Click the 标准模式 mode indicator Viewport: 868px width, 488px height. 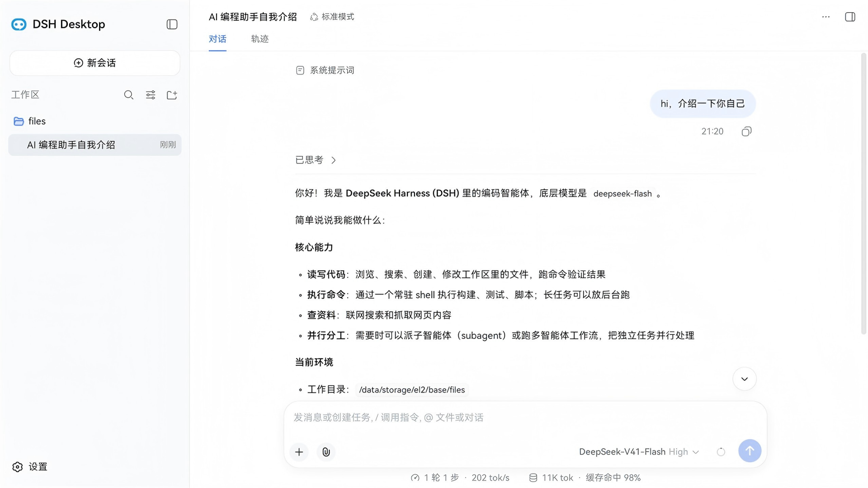point(332,17)
